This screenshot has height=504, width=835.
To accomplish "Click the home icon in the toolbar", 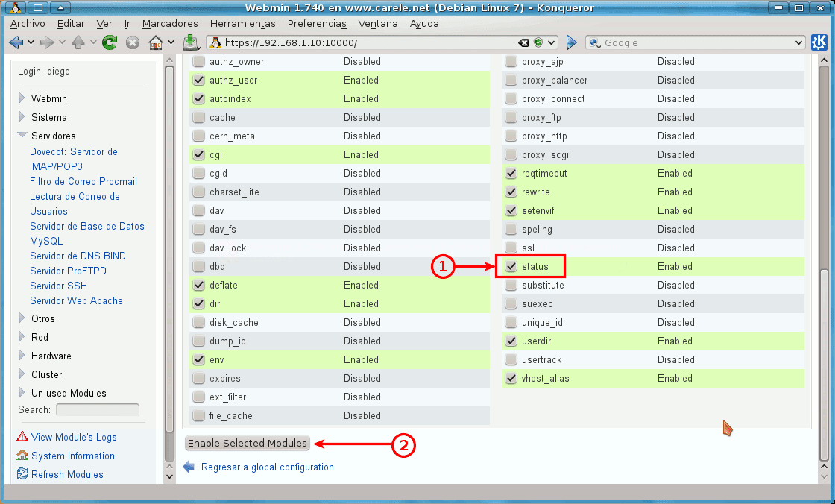I will [155, 42].
